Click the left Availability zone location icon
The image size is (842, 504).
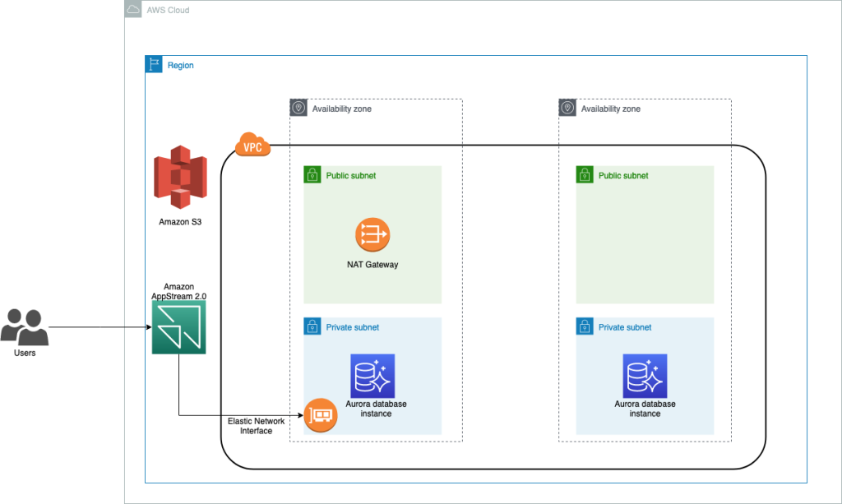point(298,106)
